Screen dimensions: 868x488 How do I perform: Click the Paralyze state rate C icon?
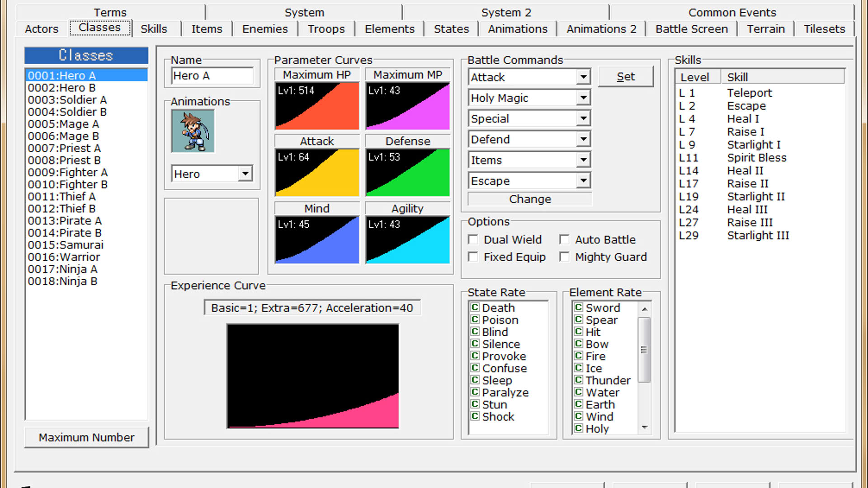tap(475, 392)
